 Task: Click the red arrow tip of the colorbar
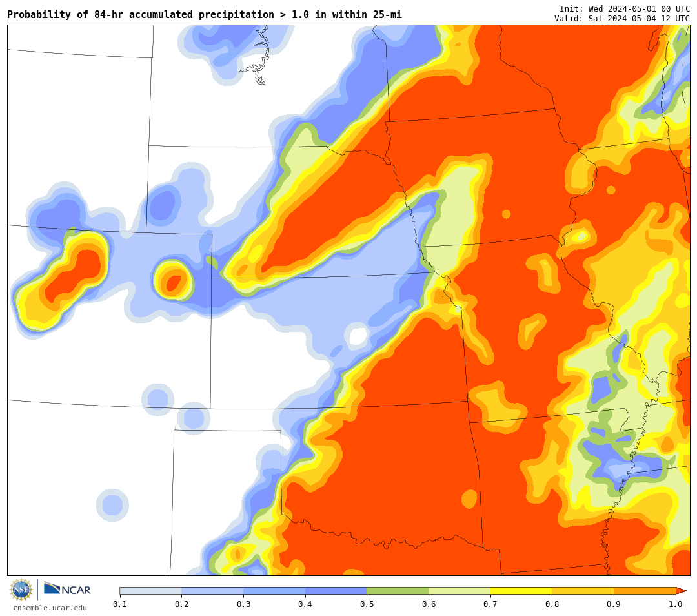(681, 591)
